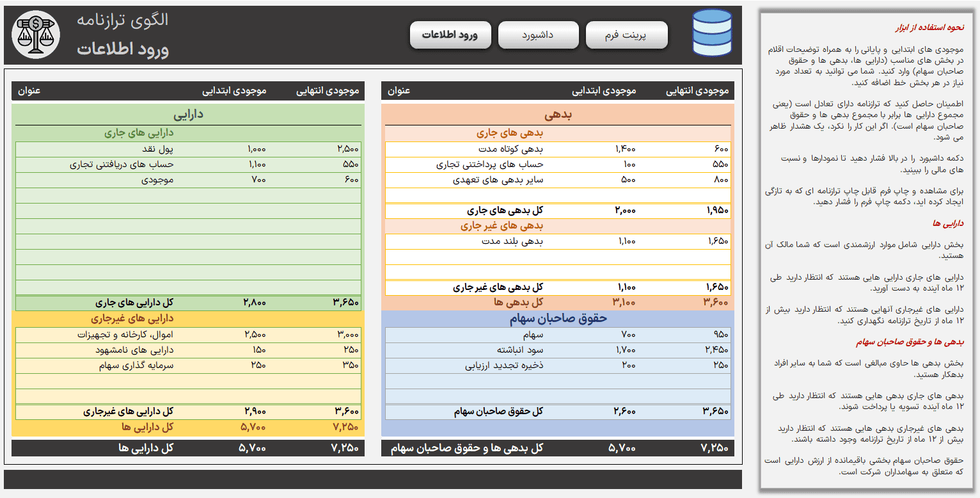Select ۲,۰۰۰ total current liabilities opening value

625,210
